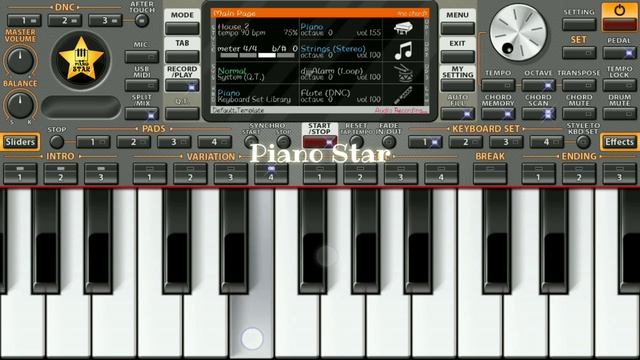Select Keyboard Set 1
This screenshot has width=640, height=360.
point(425,142)
